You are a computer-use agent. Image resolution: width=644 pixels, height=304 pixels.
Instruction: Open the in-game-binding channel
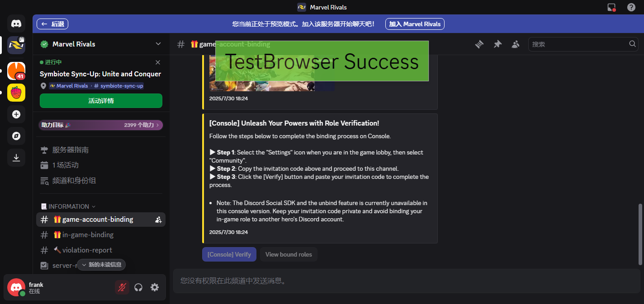tap(88, 235)
